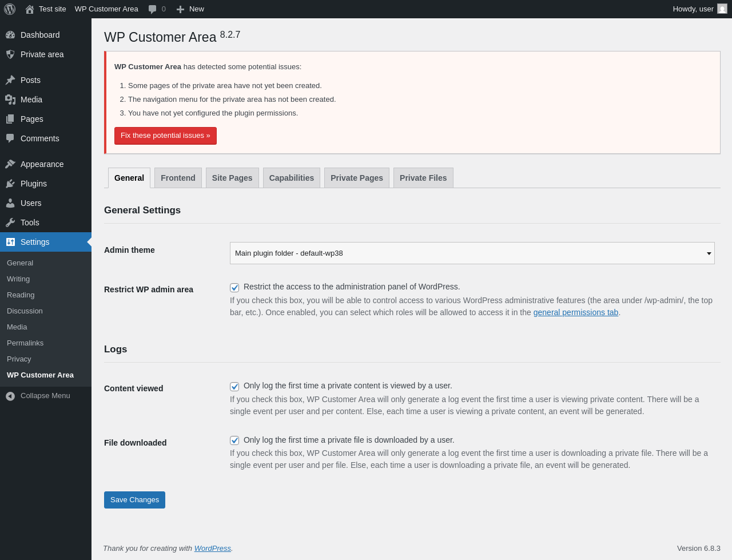Click the Private area shield icon
The height and width of the screenshot is (560, 732).
point(10,54)
